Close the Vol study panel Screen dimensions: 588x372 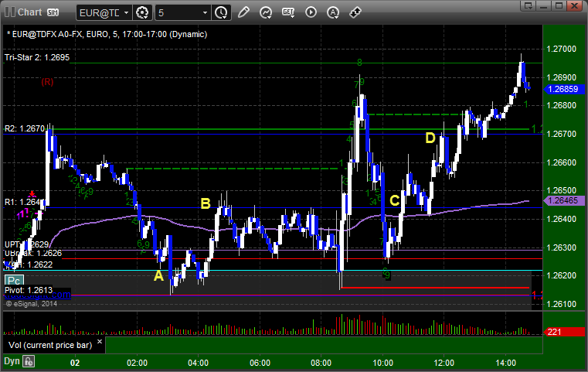100,342
